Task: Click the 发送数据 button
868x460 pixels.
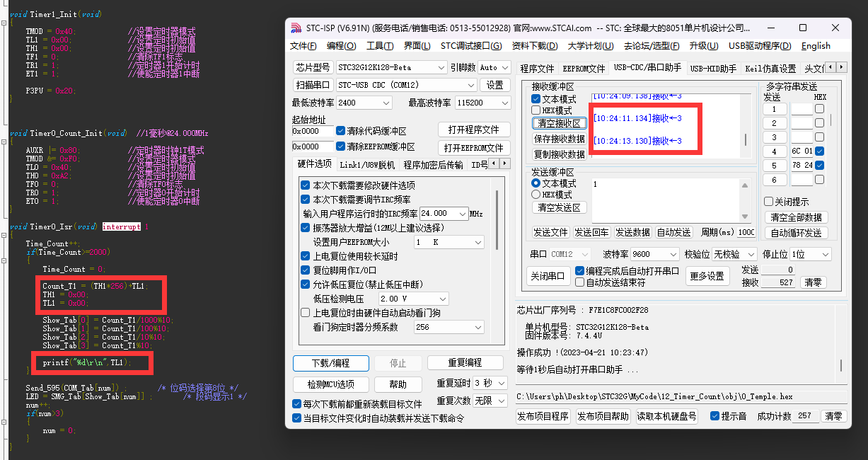Action: (x=632, y=232)
